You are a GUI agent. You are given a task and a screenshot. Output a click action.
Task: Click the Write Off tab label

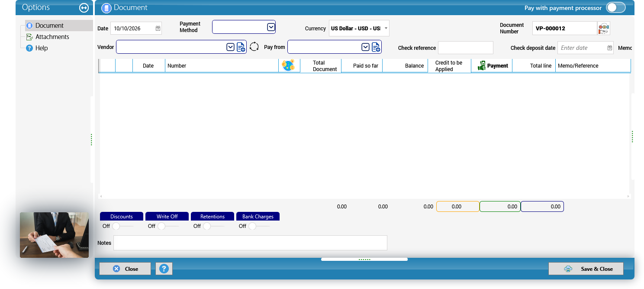click(167, 216)
